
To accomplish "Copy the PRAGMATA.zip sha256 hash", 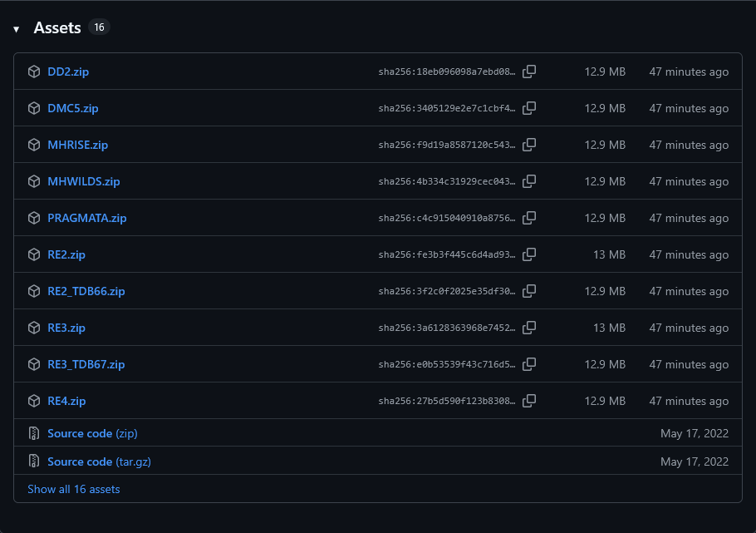I will point(529,218).
